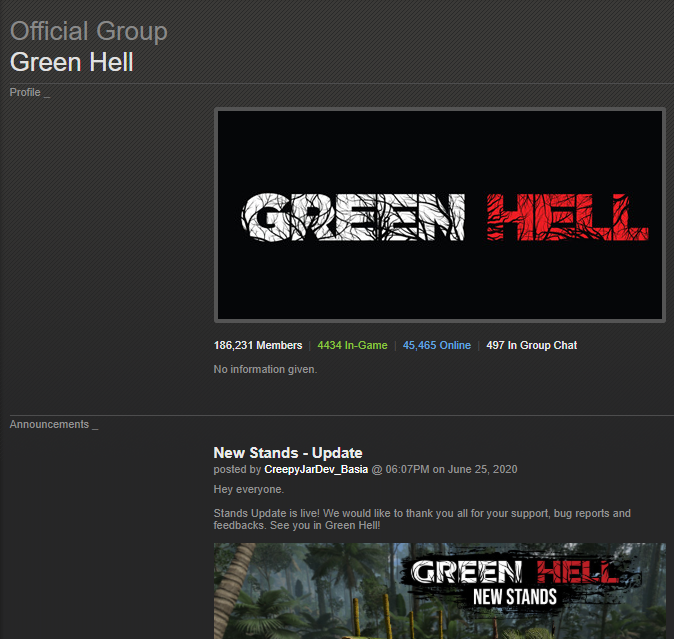Click the Stands Update is live paragraph
This screenshot has height=639, width=674.
[422, 519]
